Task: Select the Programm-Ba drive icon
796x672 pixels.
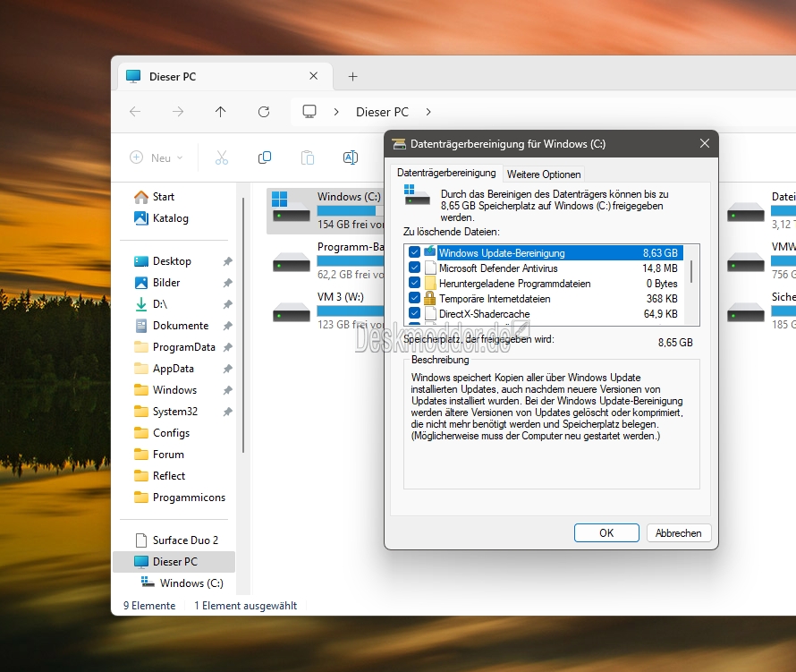Action: 291,264
